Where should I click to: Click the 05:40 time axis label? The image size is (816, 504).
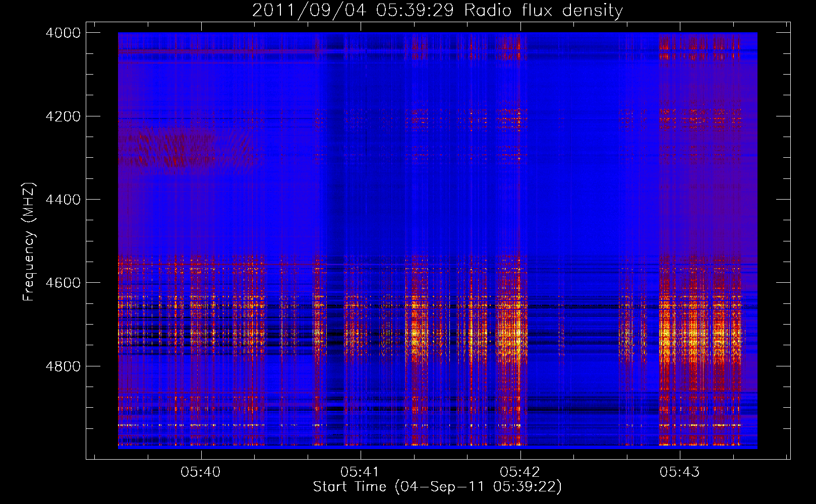point(201,472)
